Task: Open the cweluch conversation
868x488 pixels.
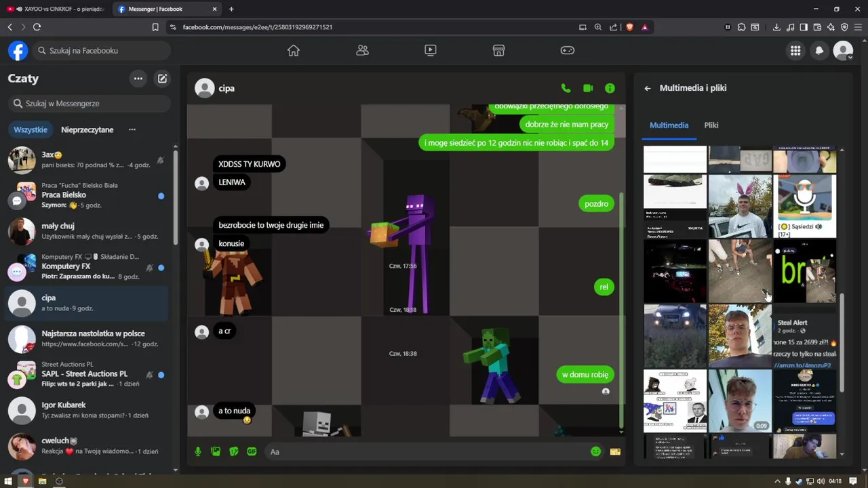Action: (87, 447)
